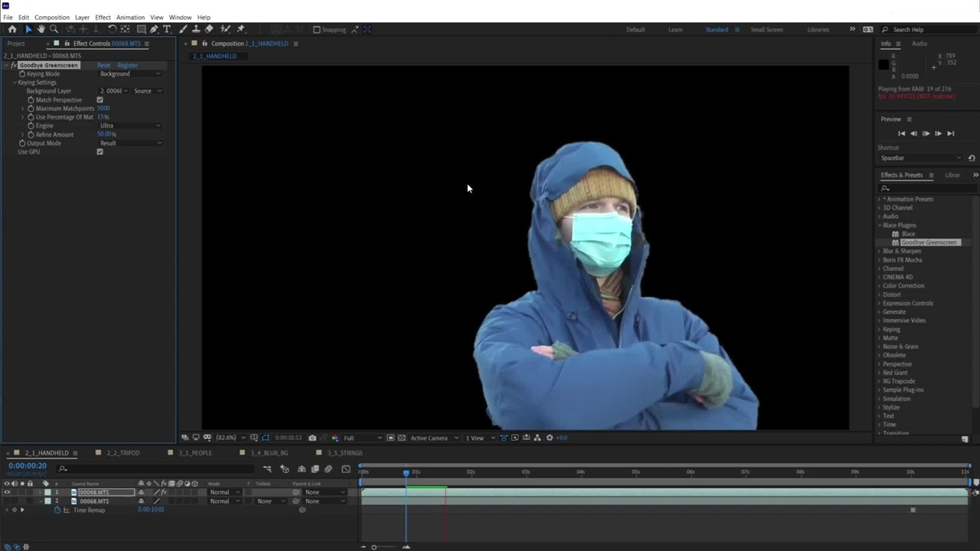Select the Puppet Pin tool
Viewport: 980px width, 551px height.
coord(240,29)
